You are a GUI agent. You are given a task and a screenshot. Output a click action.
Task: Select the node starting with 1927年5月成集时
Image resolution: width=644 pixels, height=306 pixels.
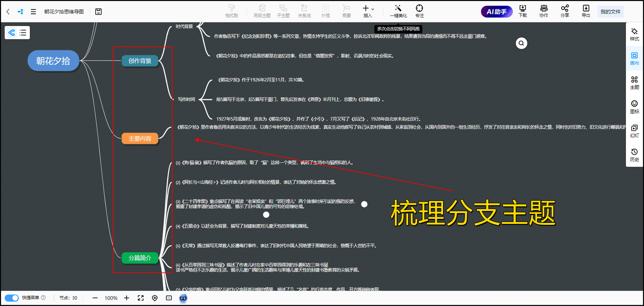coord(319,119)
